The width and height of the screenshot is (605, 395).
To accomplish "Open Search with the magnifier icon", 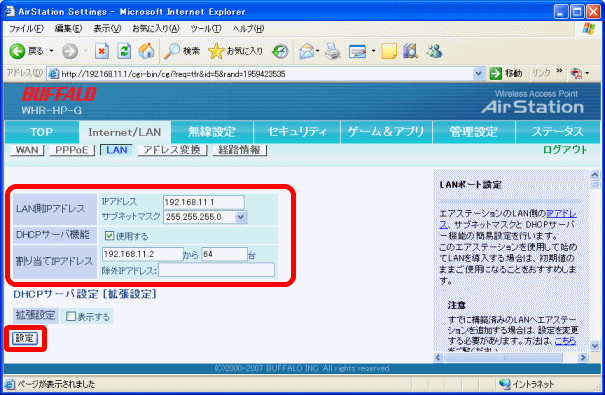I will pyautogui.click(x=182, y=51).
